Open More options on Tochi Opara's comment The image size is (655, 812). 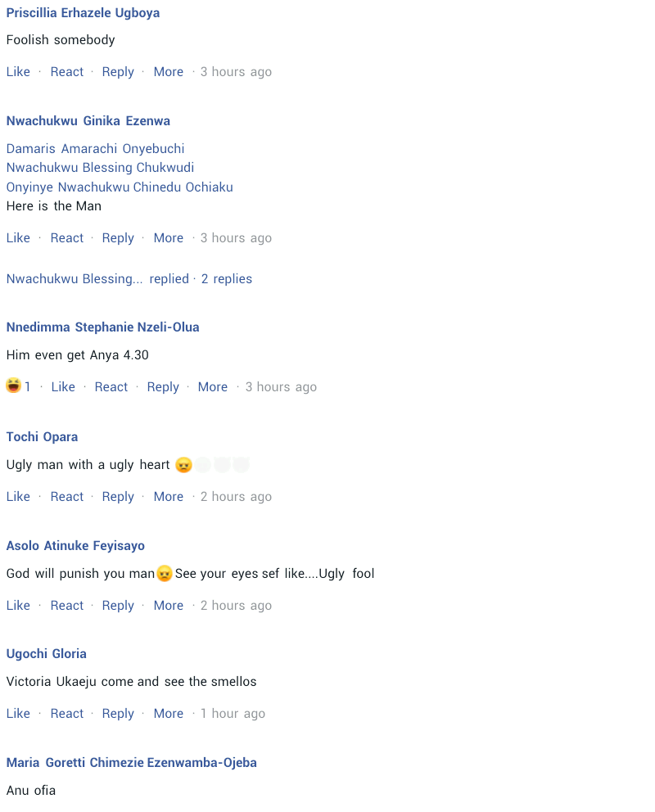[x=169, y=497]
